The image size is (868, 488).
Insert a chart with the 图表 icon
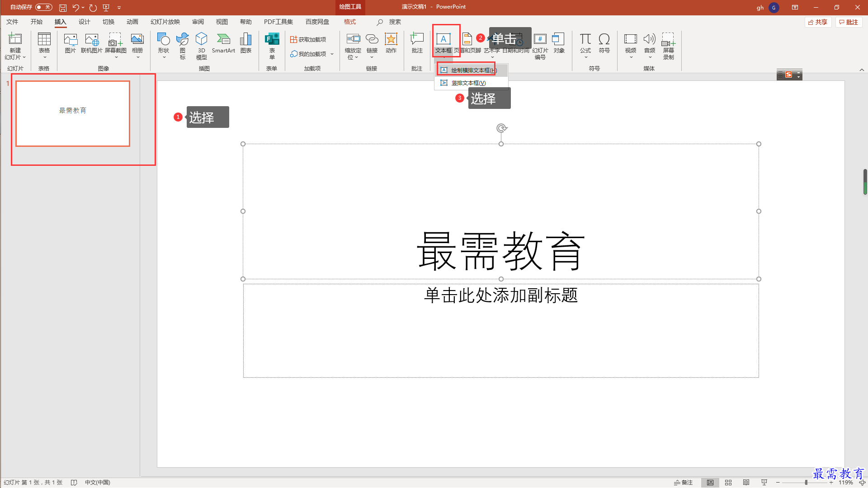coord(246,39)
